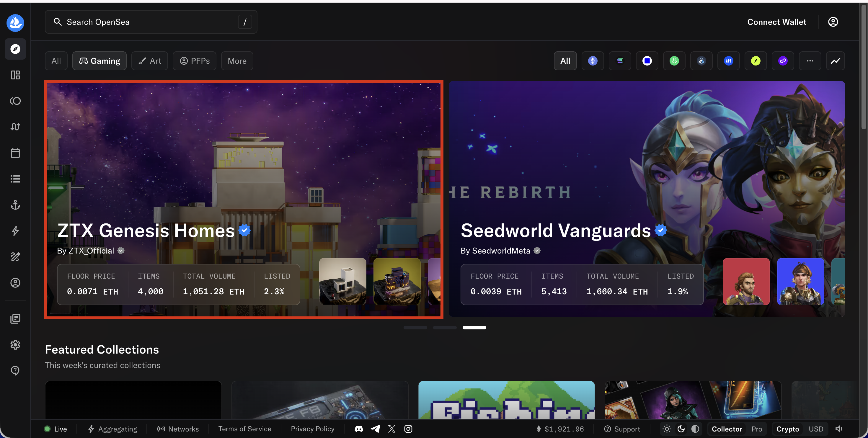
Task: Go to first carousel slide indicator
Action: point(415,328)
